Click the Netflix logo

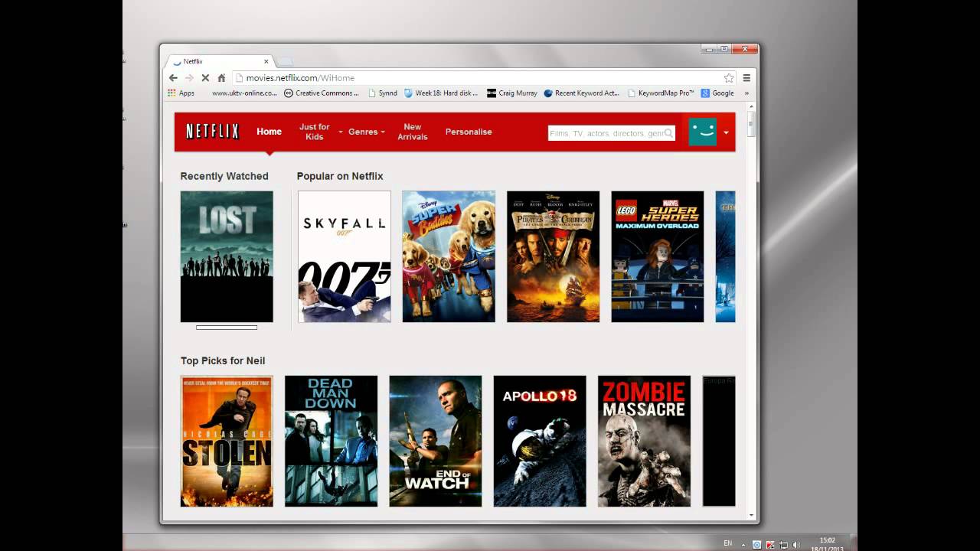tap(213, 132)
